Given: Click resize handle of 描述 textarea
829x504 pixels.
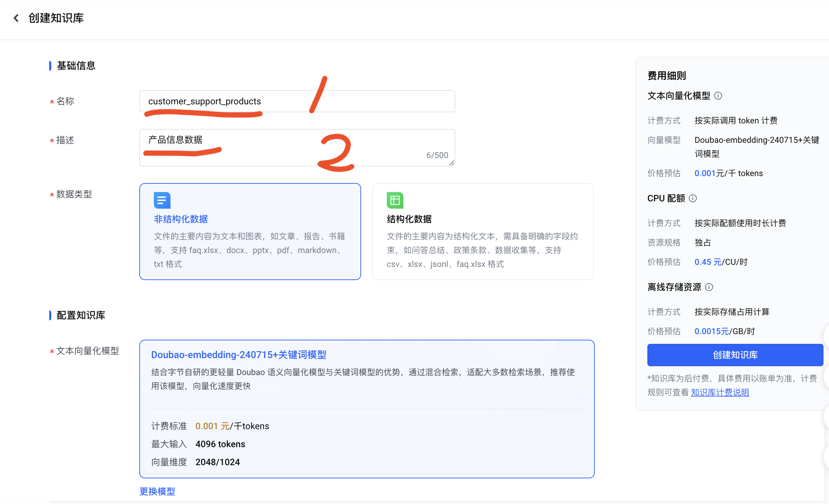Looking at the screenshot, I should 452,163.
